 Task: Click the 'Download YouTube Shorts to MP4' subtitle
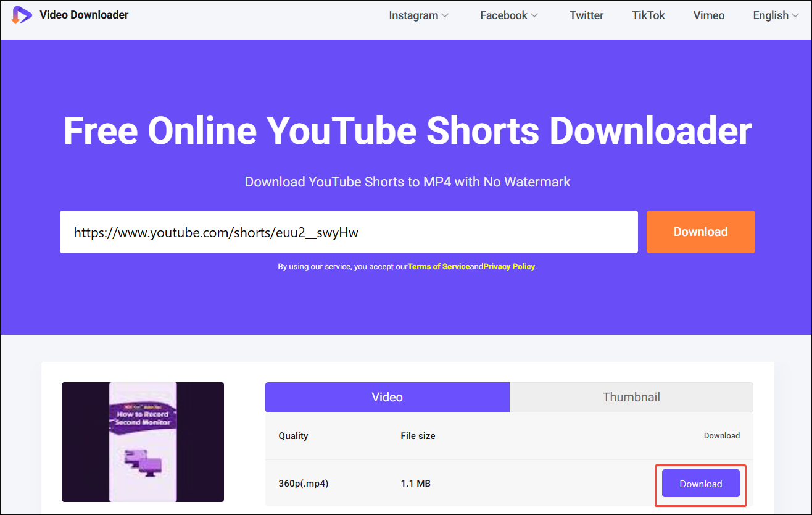point(407,182)
